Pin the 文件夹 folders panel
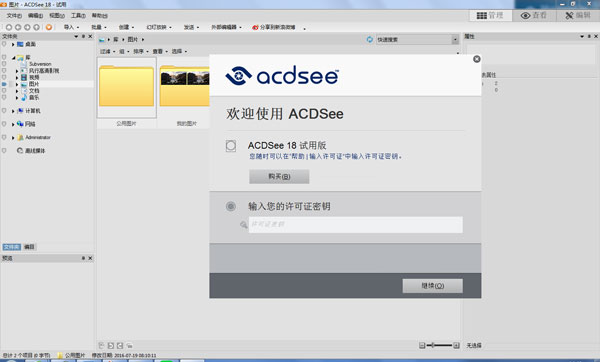Screen dimensions: 600x362 click(x=83, y=36)
